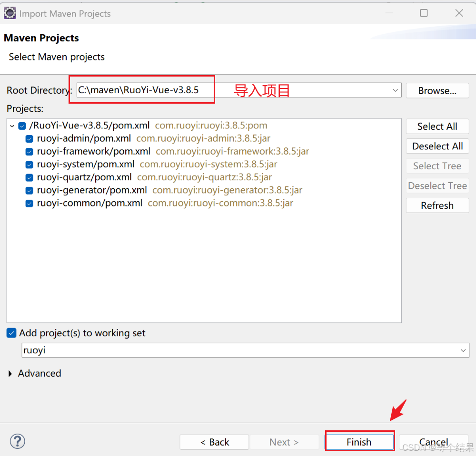Click the Select Tree button

[x=437, y=166]
